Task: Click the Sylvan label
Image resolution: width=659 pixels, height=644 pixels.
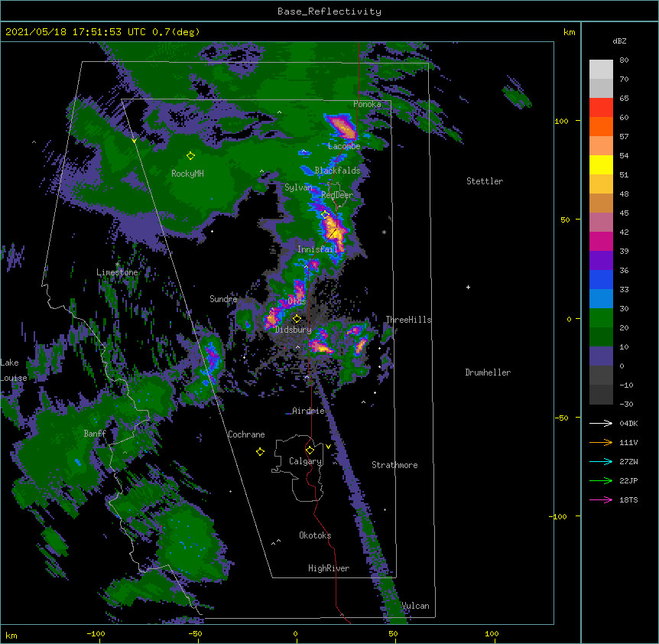Action: pyautogui.click(x=298, y=187)
